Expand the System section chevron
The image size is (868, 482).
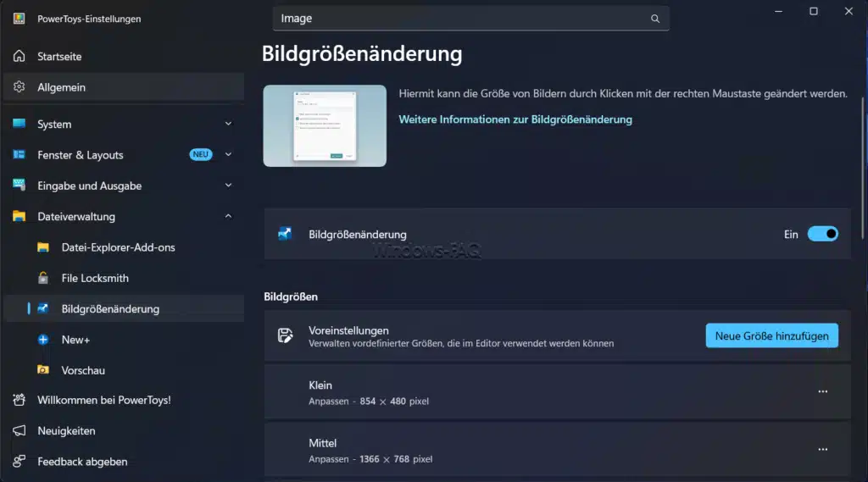228,124
